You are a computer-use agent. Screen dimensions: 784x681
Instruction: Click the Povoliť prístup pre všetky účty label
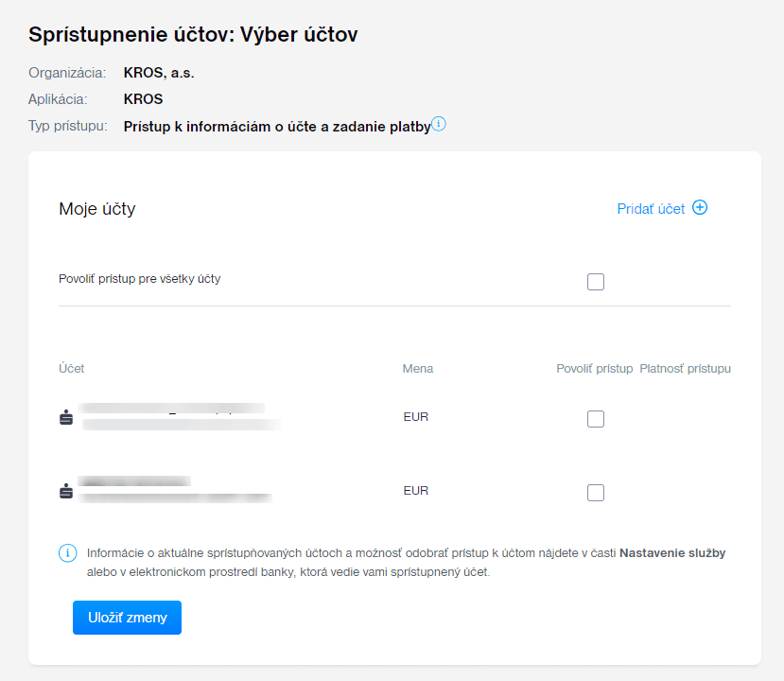pyautogui.click(x=140, y=279)
